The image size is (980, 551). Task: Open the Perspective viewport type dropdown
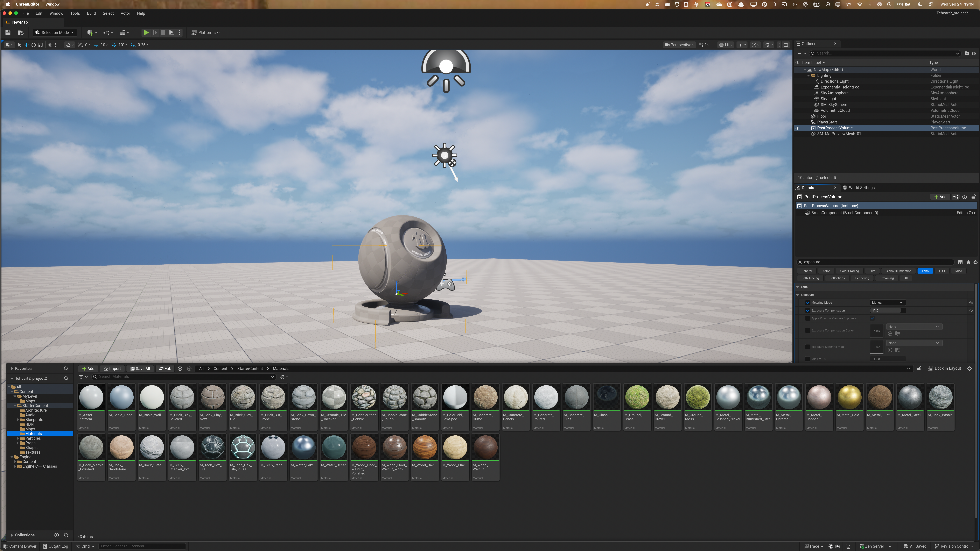point(679,45)
